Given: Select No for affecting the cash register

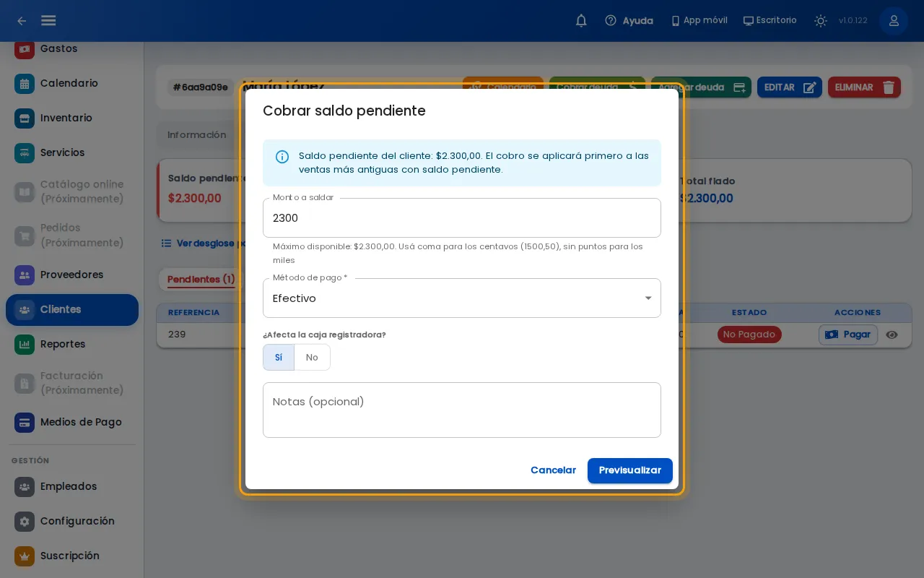Looking at the screenshot, I should (x=312, y=357).
